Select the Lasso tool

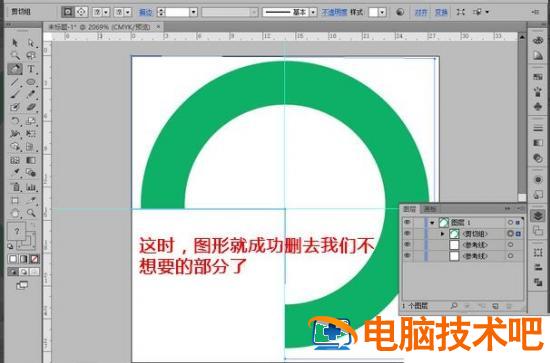pos(31,55)
